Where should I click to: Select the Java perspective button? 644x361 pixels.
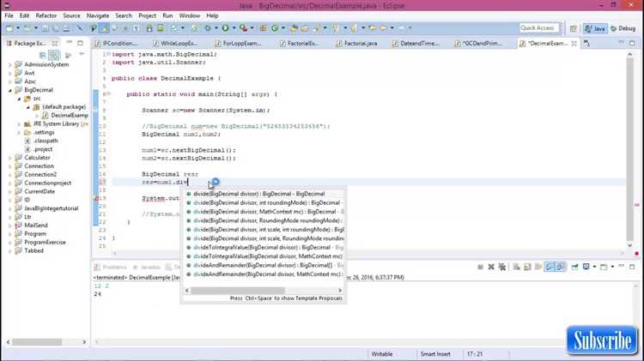coord(595,28)
